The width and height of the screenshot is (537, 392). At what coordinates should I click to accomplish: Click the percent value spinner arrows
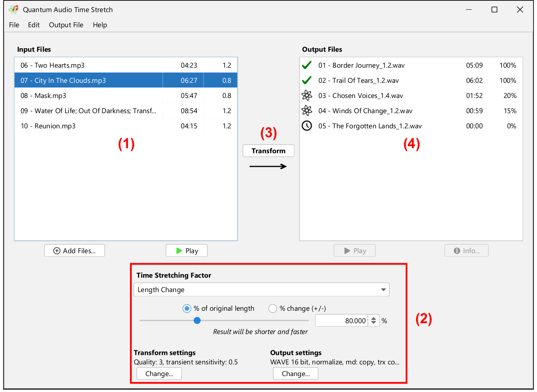tap(373, 321)
